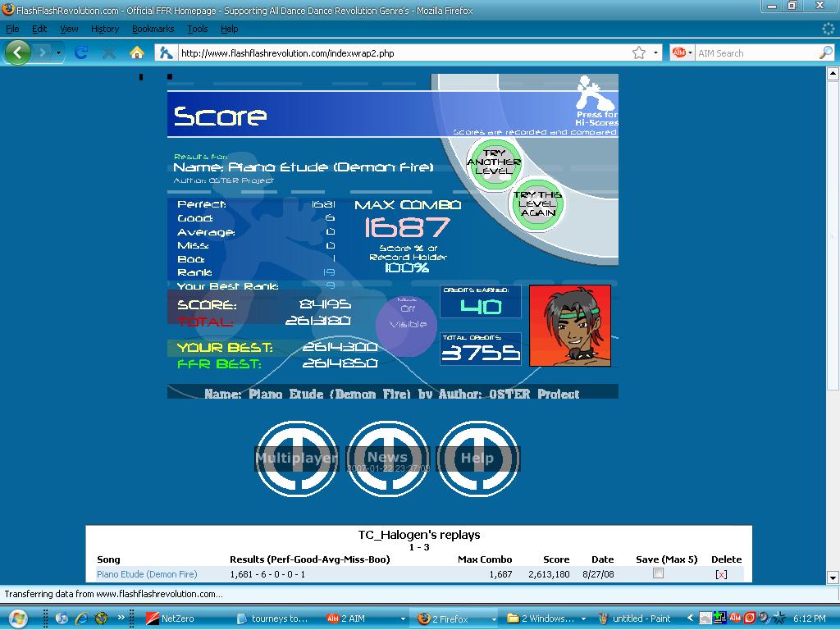Click Try This Level Again button
The width and height of the screenshot is (840, 630).
(537, 203)
